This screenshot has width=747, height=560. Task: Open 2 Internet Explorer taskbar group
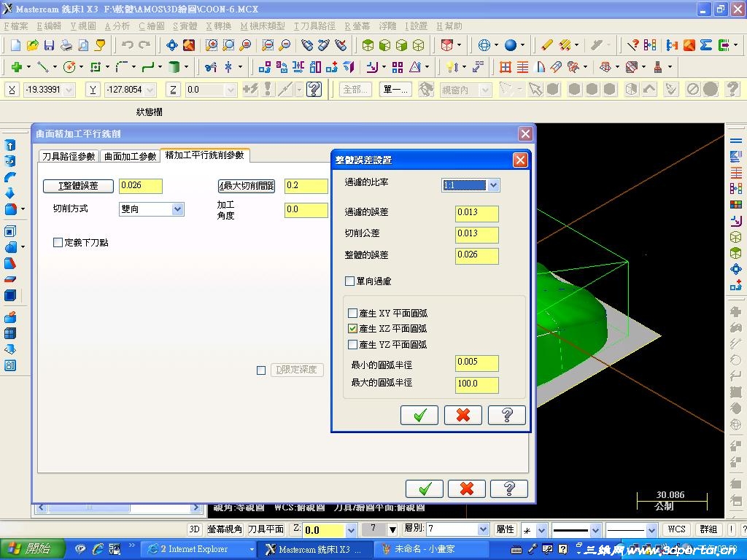[x=199, y=550]
